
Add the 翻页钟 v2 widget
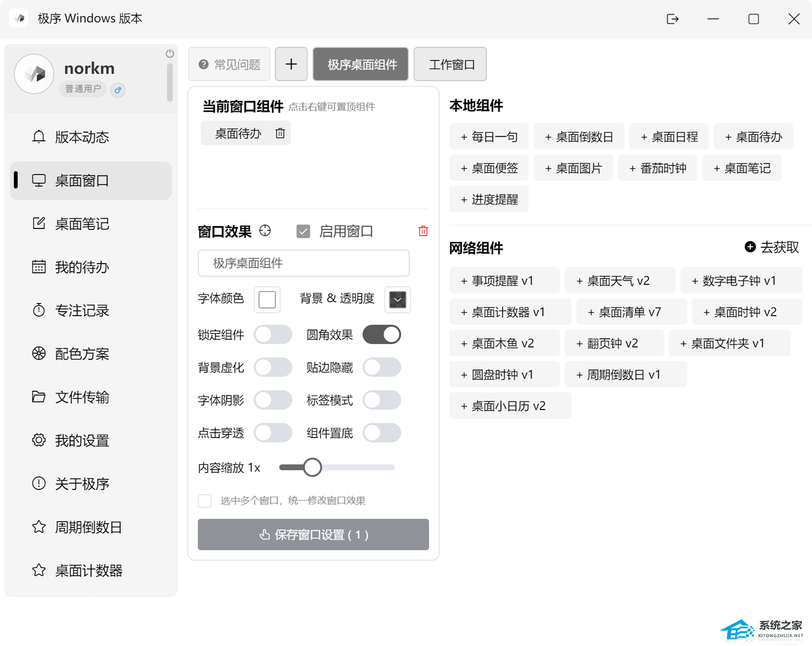(x=614, y=343)
